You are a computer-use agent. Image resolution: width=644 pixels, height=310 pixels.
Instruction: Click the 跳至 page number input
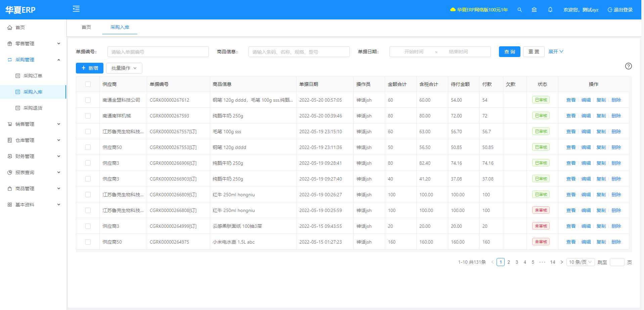pos(617,262)
